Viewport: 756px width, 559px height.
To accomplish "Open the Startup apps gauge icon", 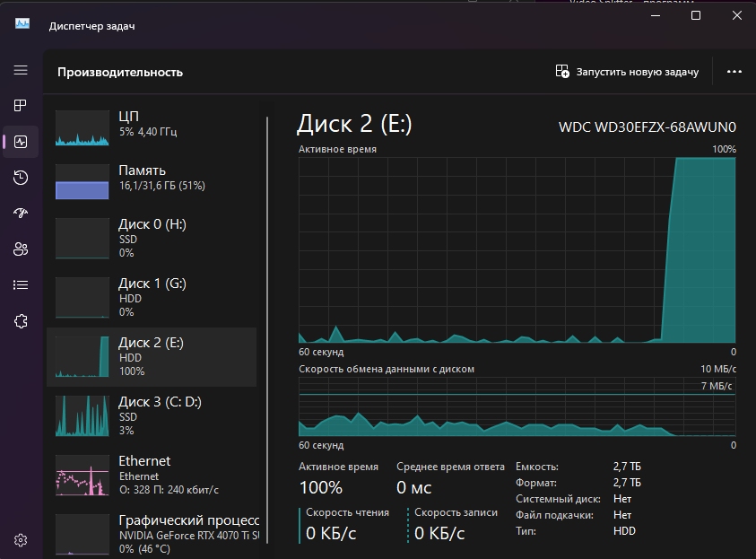I will [x=21, y=214].
